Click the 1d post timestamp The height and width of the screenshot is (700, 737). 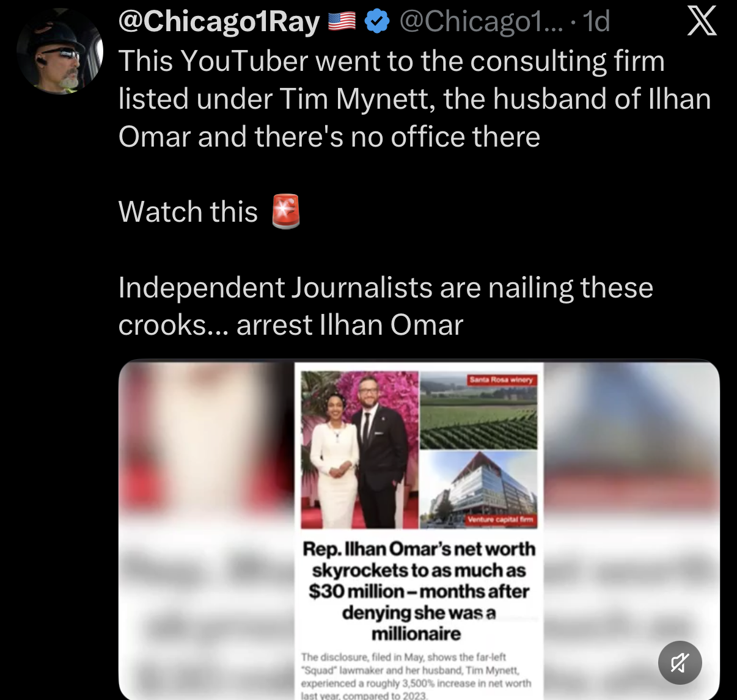[x=596, y=22]
